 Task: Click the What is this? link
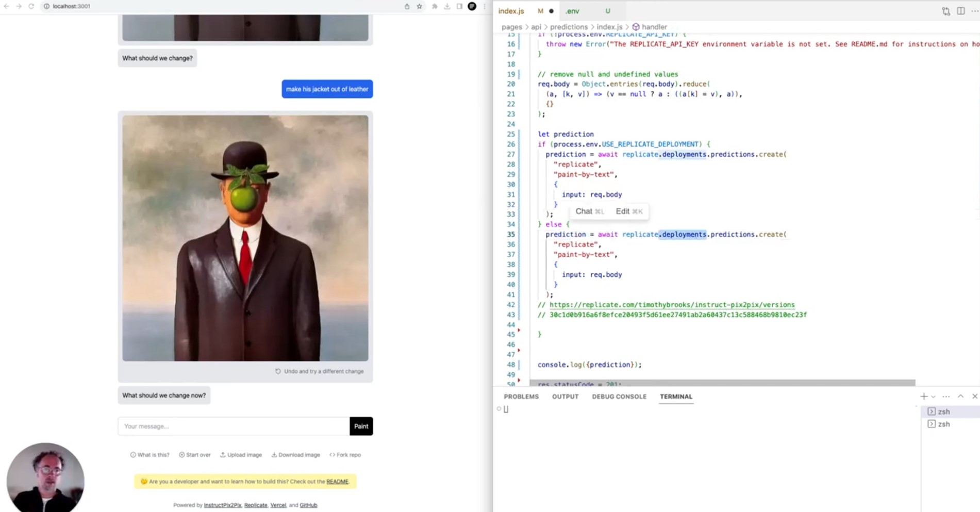click(150, 455)
